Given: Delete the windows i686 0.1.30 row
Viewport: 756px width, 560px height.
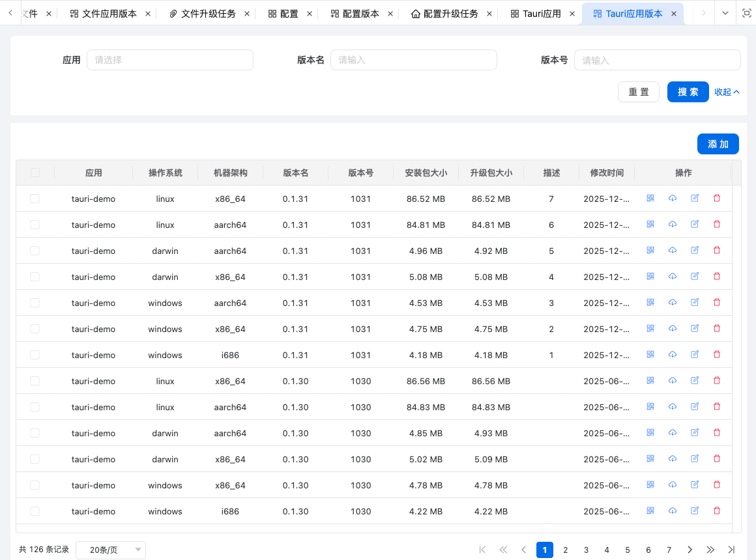Looking at the screenshot, I should point(717,511).
